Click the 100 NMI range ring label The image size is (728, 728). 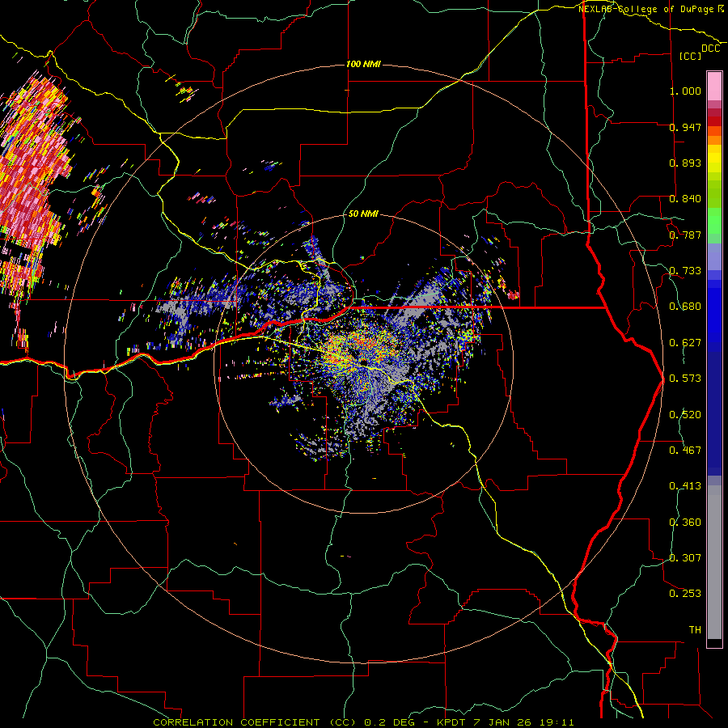click(363, 64)
